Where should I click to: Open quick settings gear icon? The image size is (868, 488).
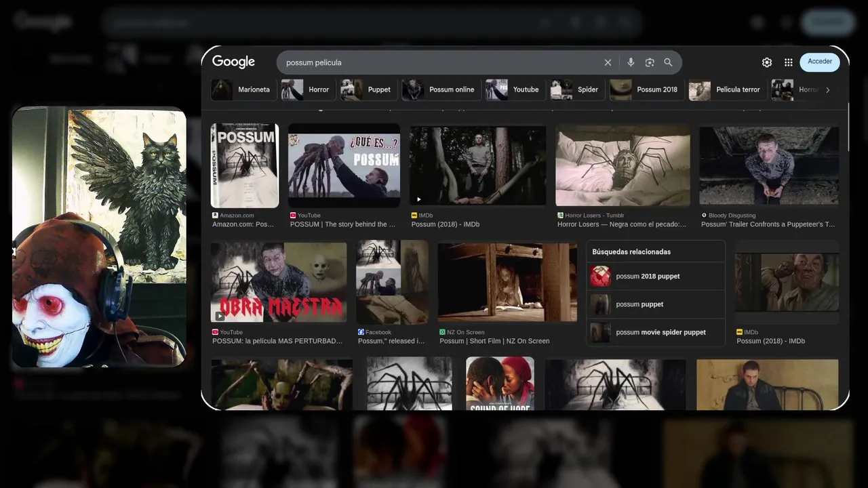click(x=767, y=62)
